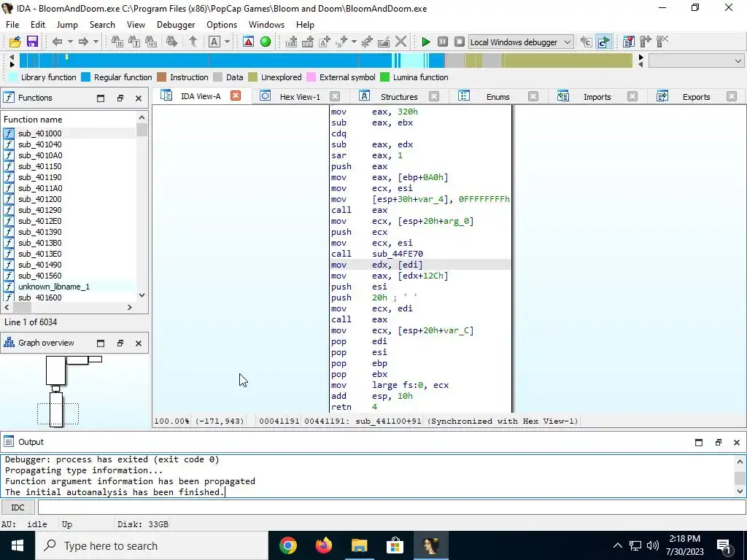Viewport: 747px width, 560px height.
Task: Terminate the process with stop button
Action: point(460,42)
